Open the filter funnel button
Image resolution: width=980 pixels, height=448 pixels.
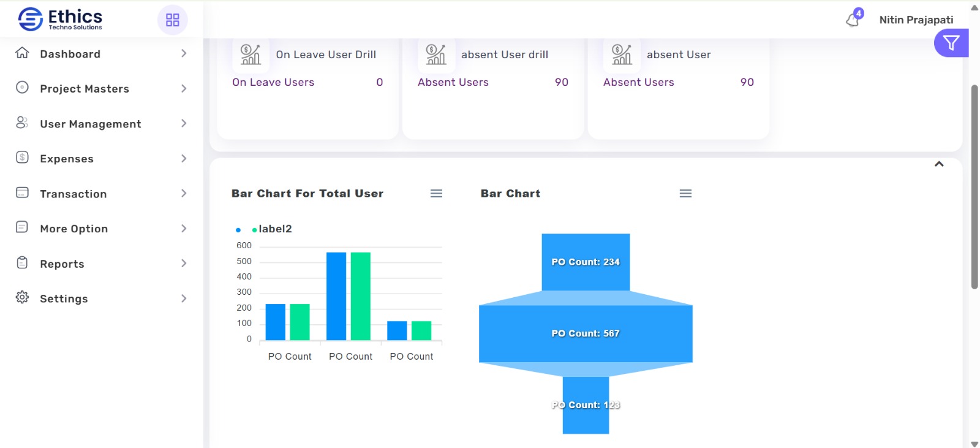point(951,43)
